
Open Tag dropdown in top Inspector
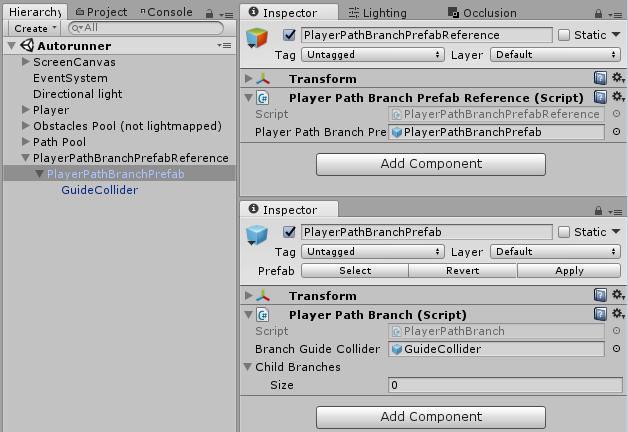pyautogui.click(x=373, y=54)
